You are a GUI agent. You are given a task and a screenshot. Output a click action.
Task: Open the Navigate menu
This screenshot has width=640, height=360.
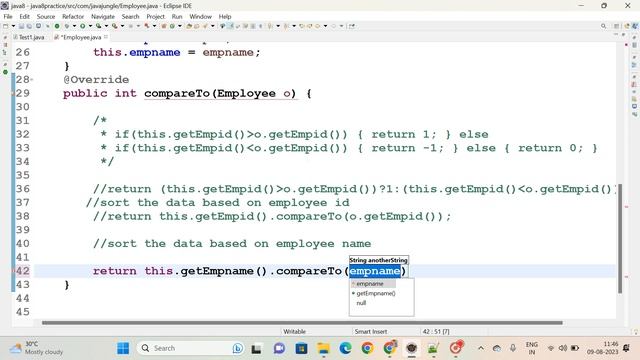pos(102,16)
